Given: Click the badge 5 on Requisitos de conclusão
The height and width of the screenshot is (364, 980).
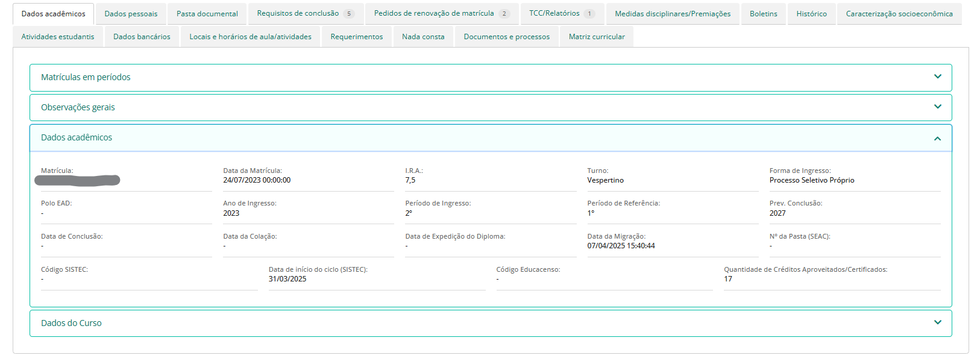Looking at the screenshot, I should [349, 14].
